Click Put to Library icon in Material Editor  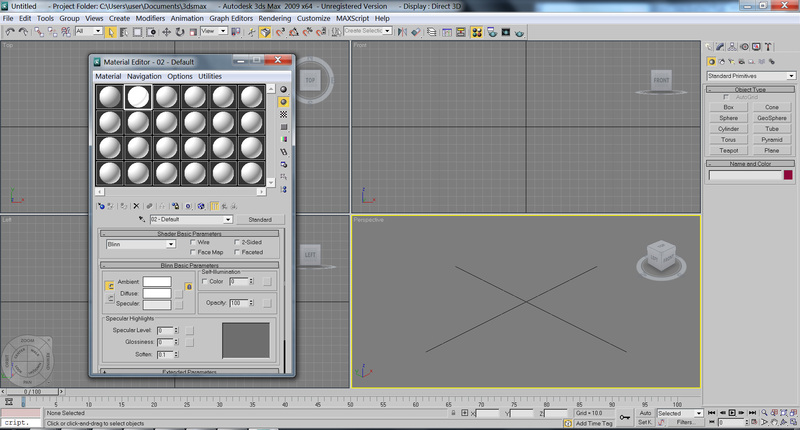point(175,206)
